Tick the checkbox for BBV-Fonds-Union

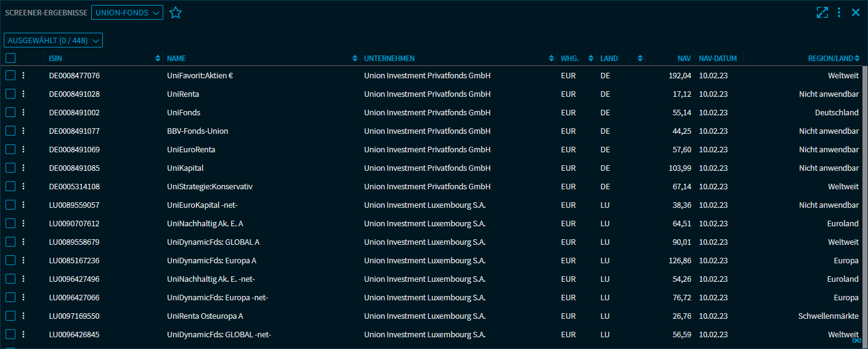pyautogui.click(x=10, y=131)
